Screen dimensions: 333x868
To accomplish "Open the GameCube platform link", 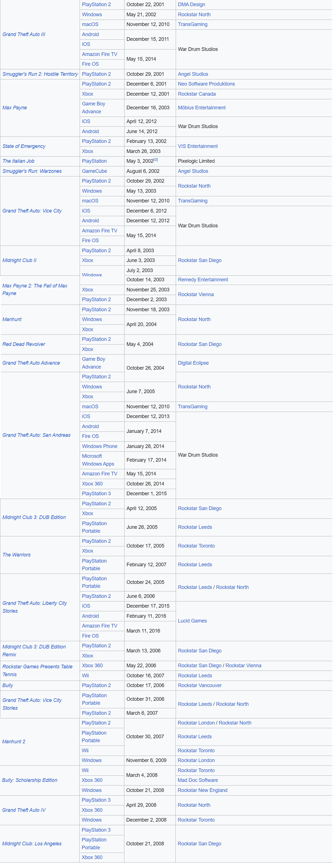I will (94, 171).
